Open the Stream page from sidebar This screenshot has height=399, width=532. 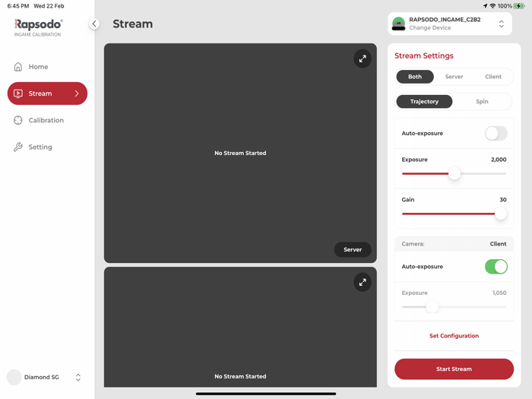pyautogui.click(x=47, y=93)
